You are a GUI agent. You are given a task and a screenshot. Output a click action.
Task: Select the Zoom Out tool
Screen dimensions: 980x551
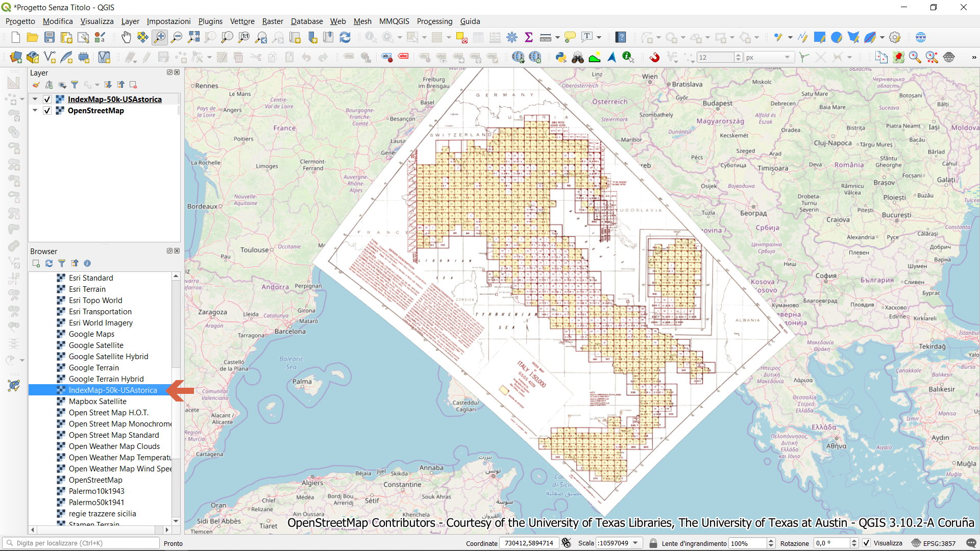point(177,37)
